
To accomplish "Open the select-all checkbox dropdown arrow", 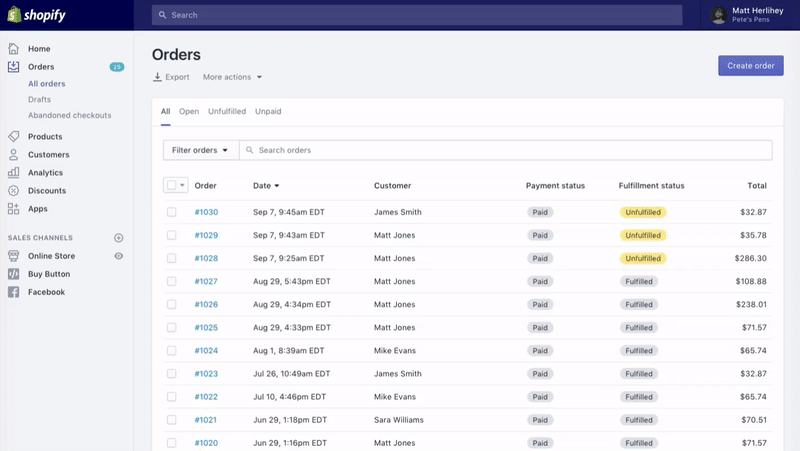I will tap(183, 186).
